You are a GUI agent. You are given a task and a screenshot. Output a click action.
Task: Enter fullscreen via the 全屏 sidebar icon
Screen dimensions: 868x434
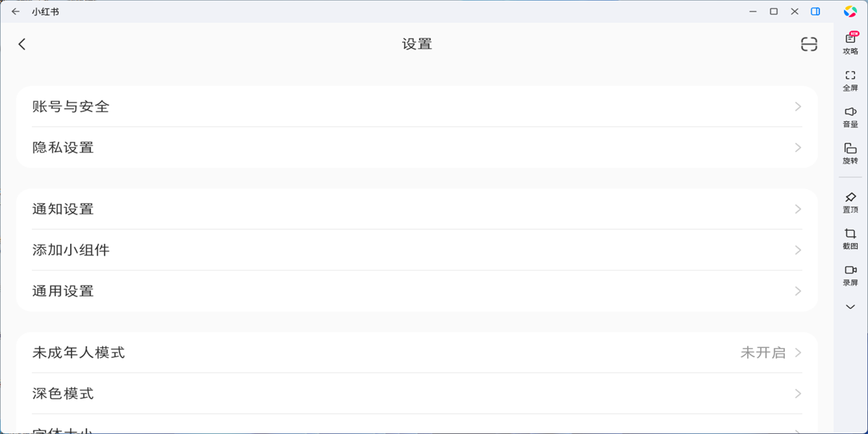(850, 80)
